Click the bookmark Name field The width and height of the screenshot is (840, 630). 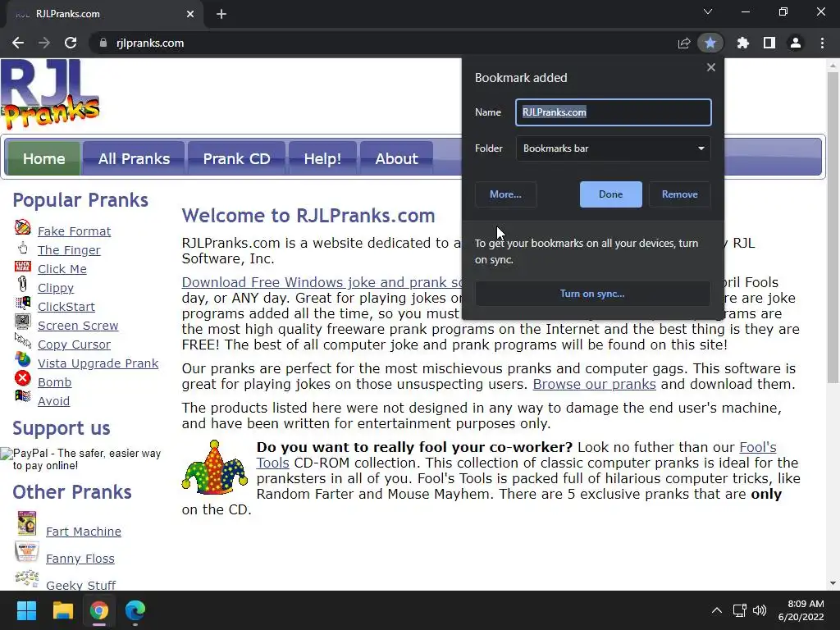click(614, 112)
